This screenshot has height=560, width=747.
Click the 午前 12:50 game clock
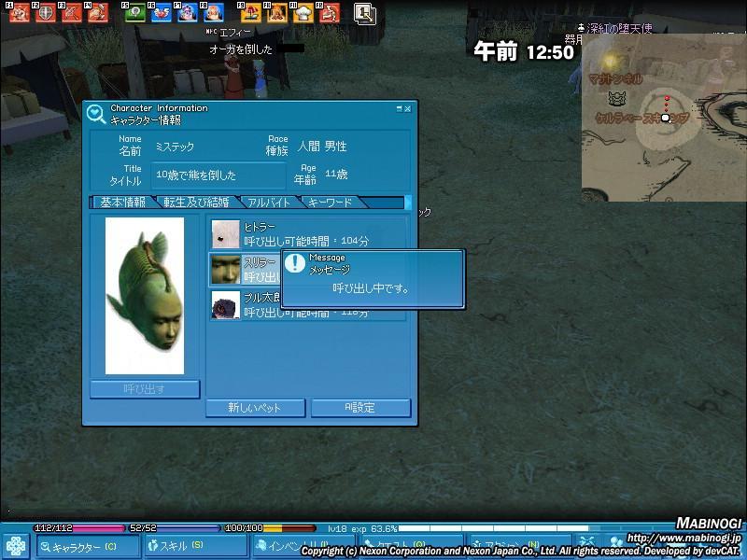[x=524, y=51]
